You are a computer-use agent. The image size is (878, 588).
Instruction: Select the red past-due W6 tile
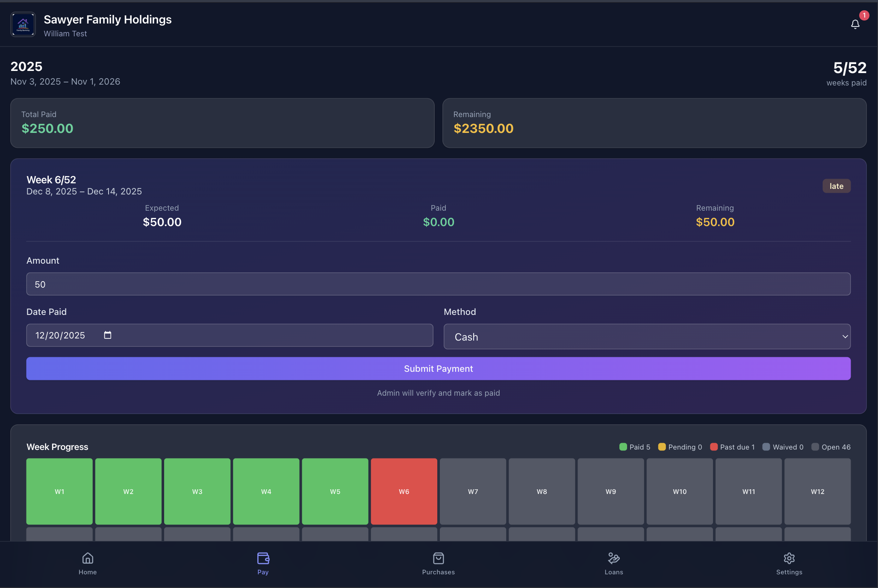pos(404,491)
